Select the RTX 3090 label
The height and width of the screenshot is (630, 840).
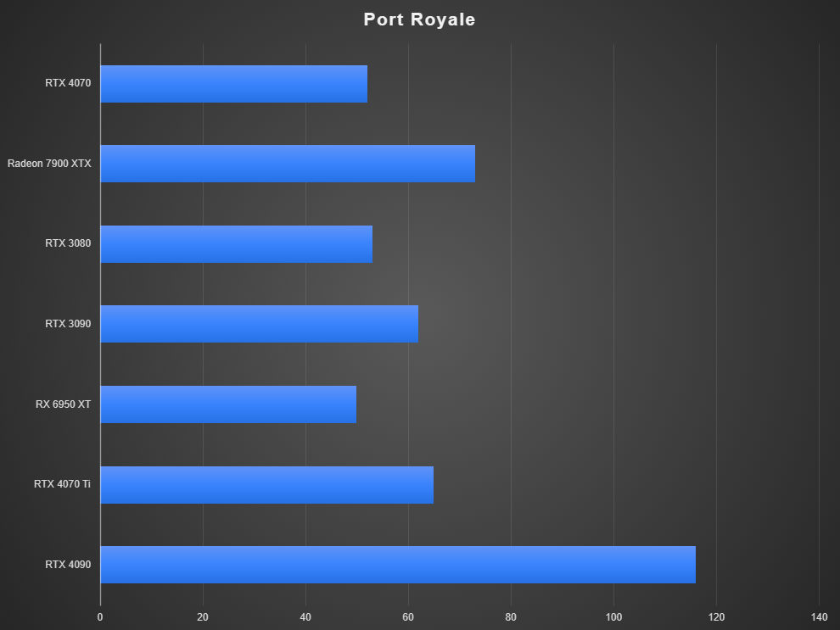[x=68, y=323]
